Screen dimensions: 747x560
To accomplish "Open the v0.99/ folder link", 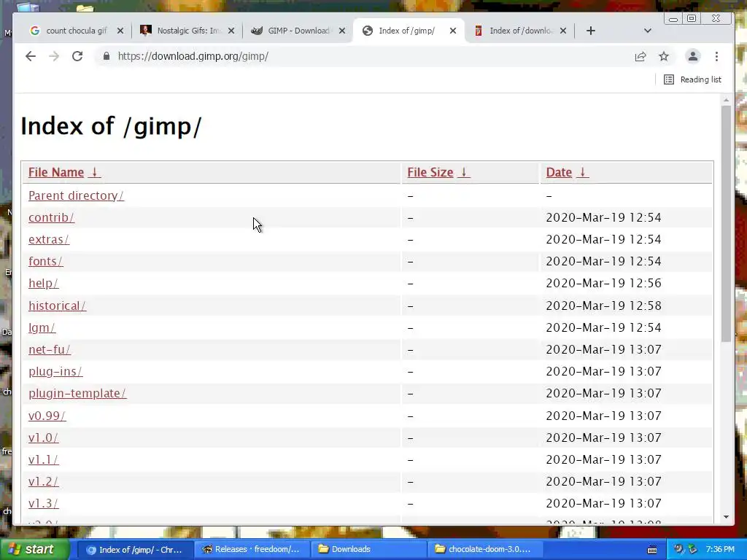I will pyautogui.click(x=47, y=416).
